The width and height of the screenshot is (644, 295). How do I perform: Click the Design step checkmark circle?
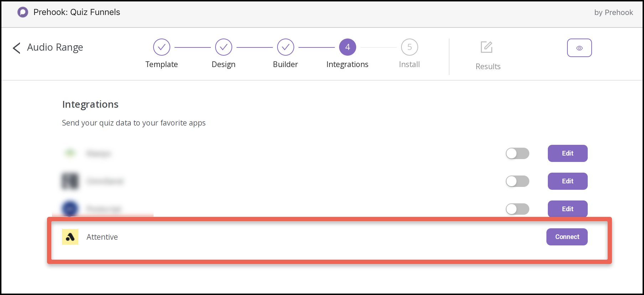(224, 47)
